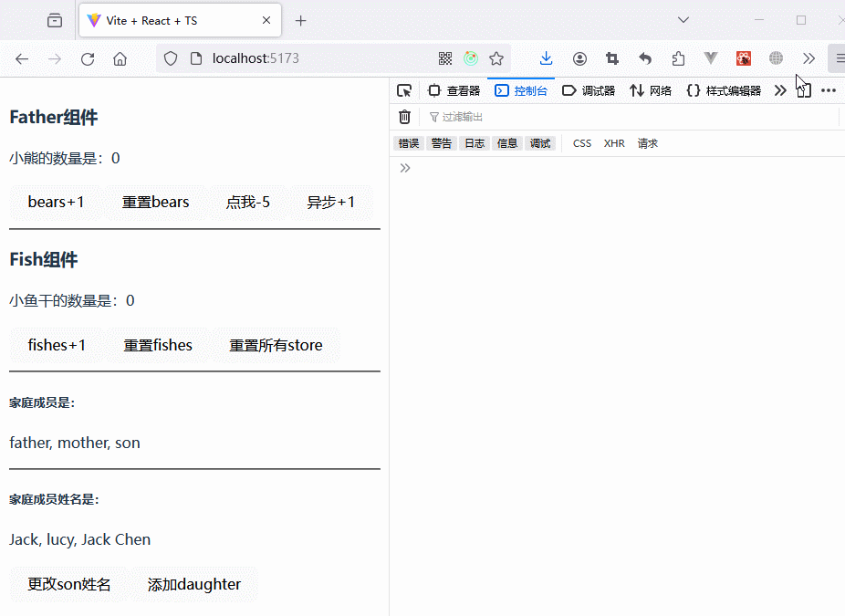Go to browser home page icon
Image resolution: width=845 pixels, height=616 pixels.
(x=120, y=58)
